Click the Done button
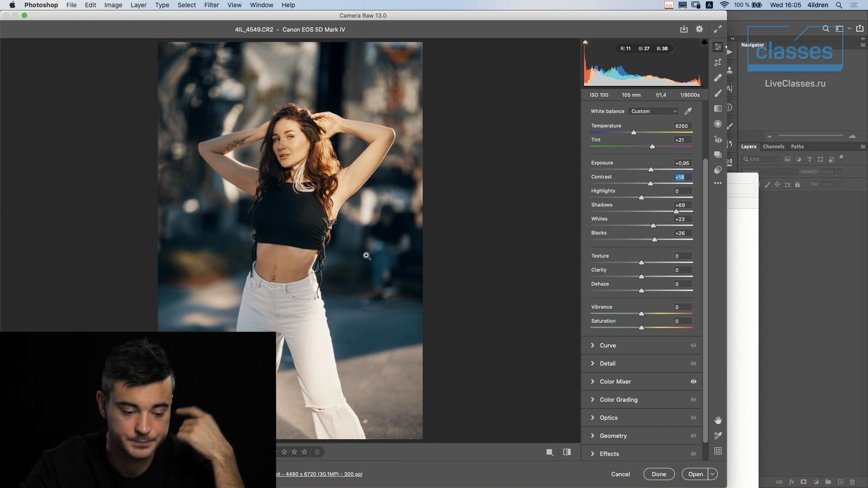Viewport: 868px width, 488px height. 659,474
